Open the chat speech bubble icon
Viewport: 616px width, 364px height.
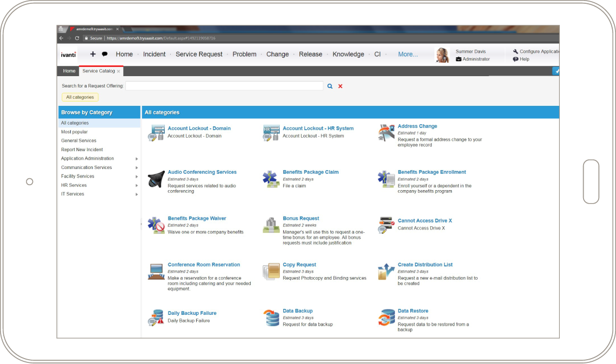[105, 54]
